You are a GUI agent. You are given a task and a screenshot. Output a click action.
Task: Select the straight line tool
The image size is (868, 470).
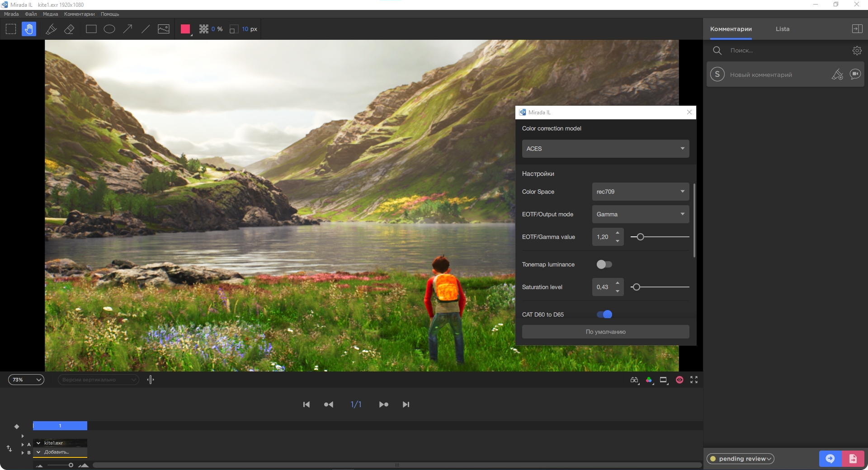146,29
